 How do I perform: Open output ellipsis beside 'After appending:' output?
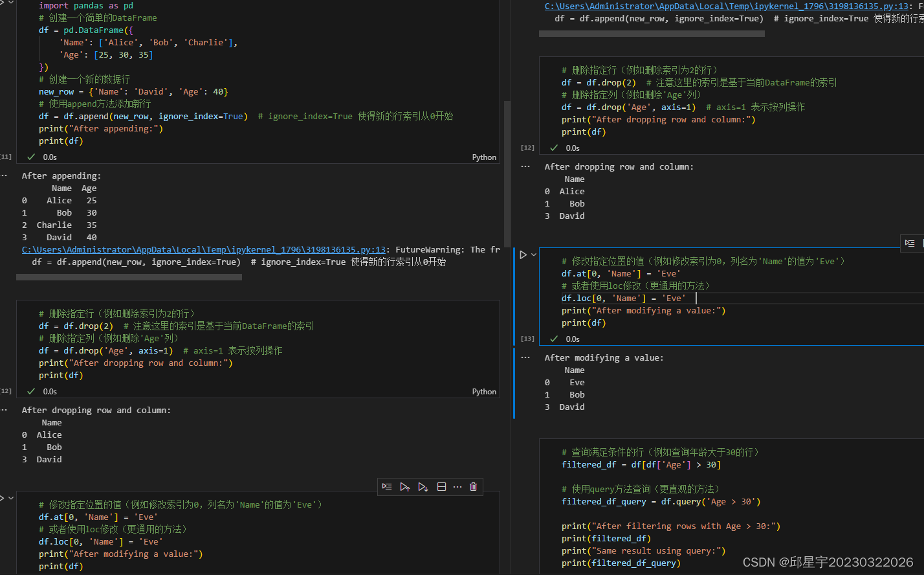coord(3,176)
